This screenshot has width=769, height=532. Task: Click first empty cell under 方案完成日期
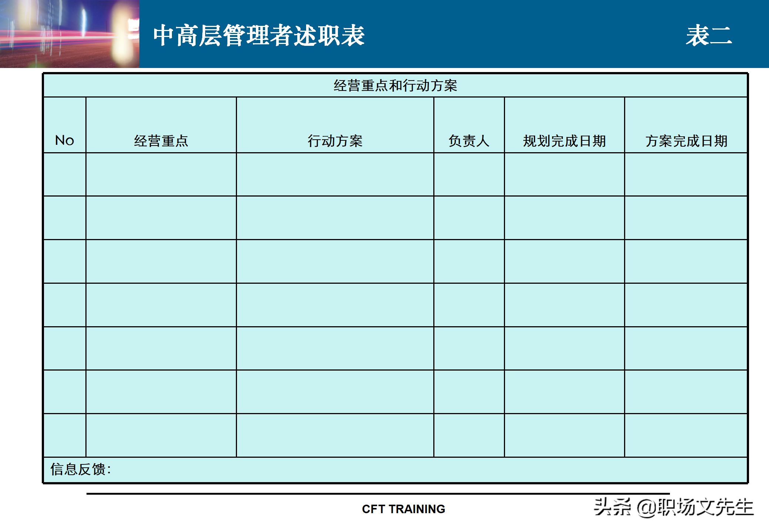(x=686, y=174)
